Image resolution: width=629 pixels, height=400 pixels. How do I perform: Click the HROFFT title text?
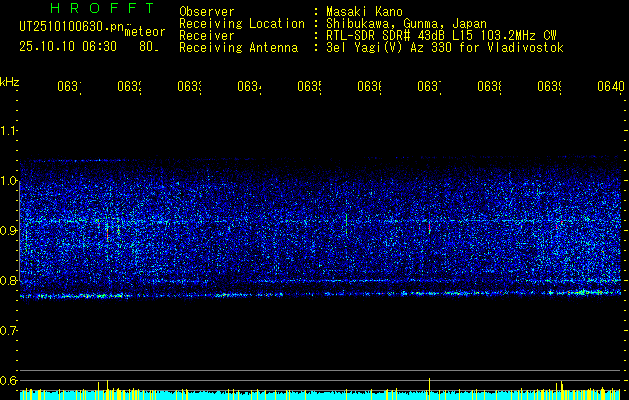103,8
